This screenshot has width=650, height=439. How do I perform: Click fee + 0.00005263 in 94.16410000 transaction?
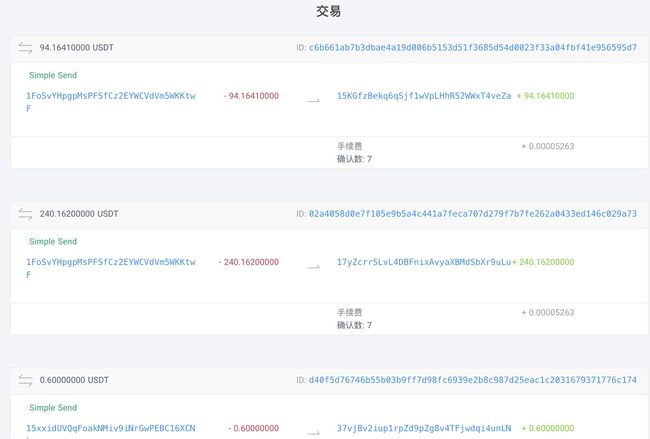click(548, 146)
